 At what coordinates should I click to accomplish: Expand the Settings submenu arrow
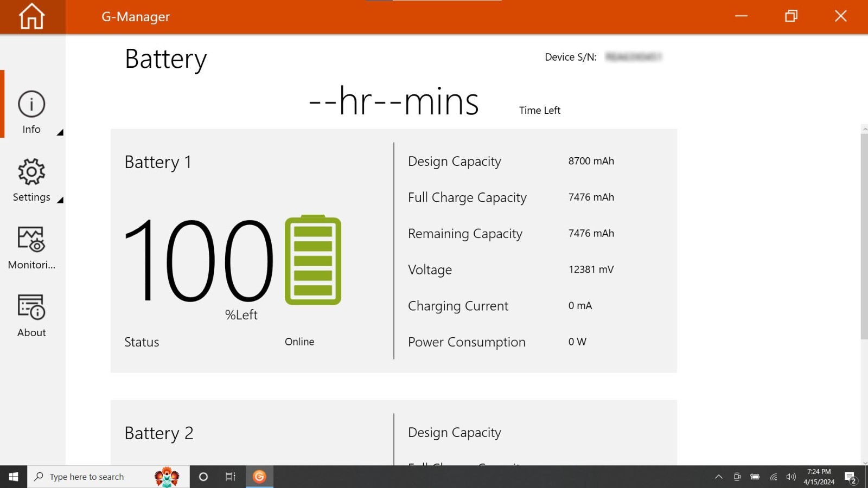[60, 200]
